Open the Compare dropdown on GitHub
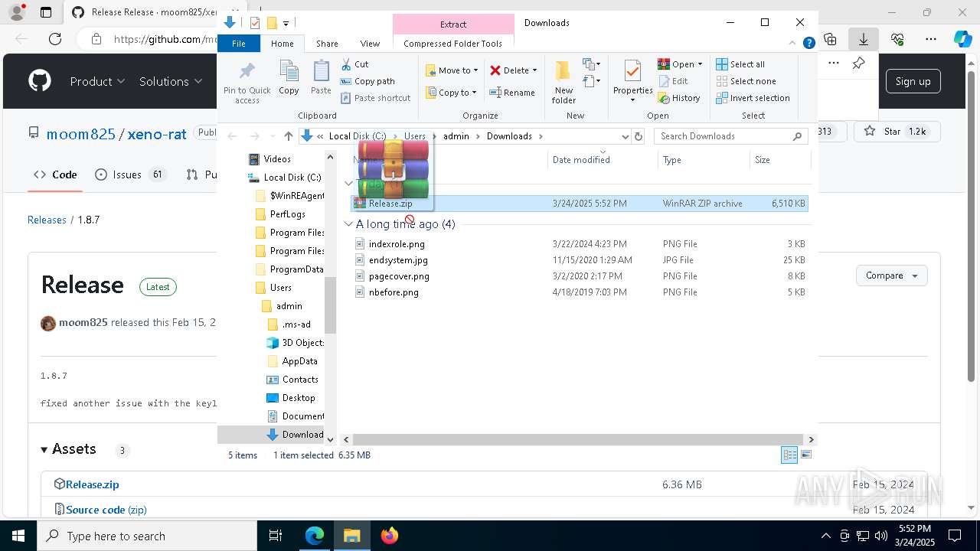The width and height of the screenshot is (980, 551). pyautogui.click(x=892, y=275)
